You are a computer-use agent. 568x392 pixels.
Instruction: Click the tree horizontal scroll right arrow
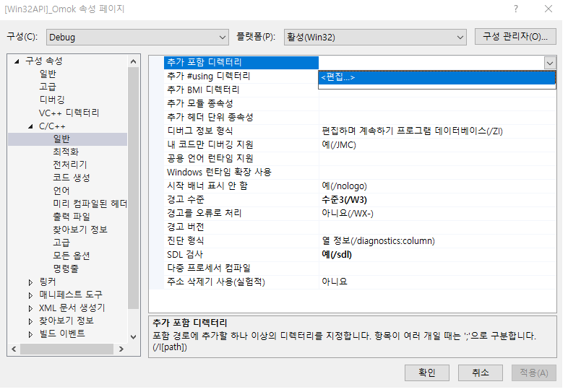121,349
